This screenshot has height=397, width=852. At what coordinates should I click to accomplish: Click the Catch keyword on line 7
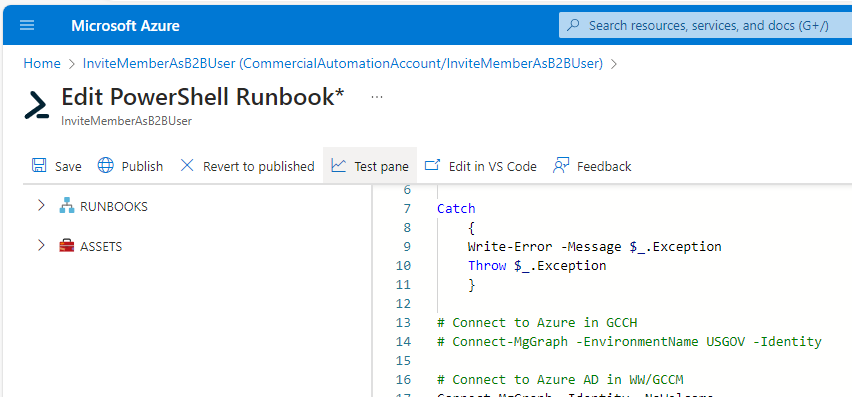(456, 209)
